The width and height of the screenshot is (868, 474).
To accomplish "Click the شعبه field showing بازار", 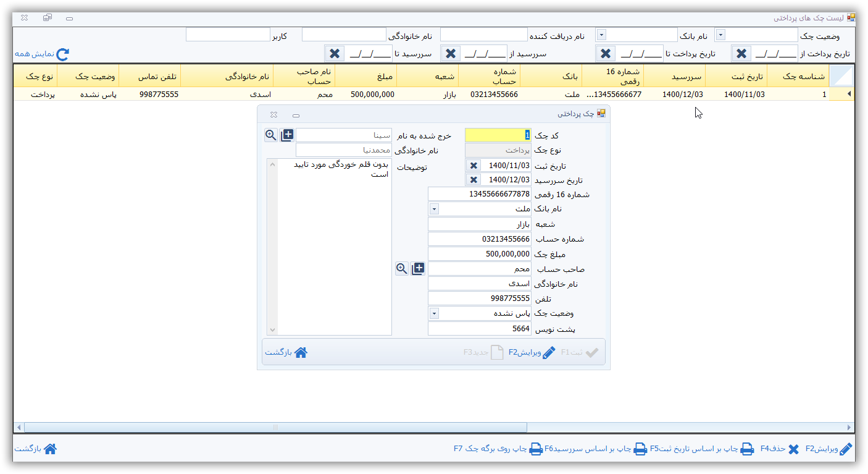I will [479, 224].
